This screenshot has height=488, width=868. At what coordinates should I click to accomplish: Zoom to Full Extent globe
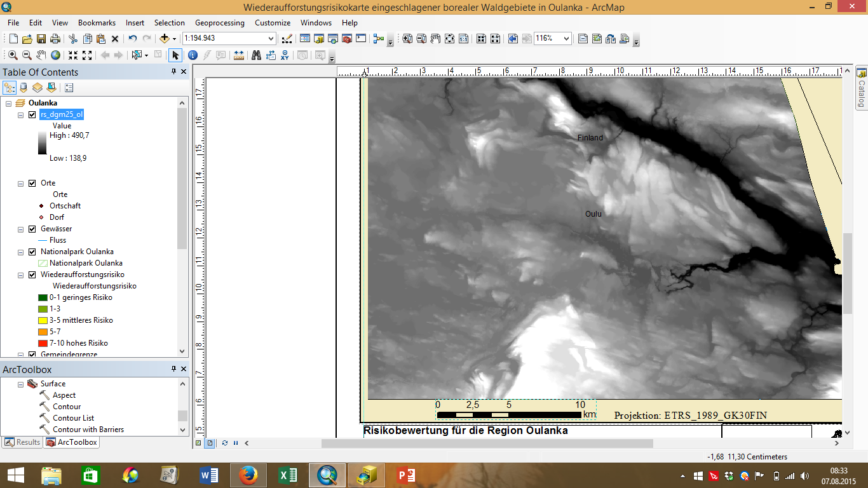point(56,55)
